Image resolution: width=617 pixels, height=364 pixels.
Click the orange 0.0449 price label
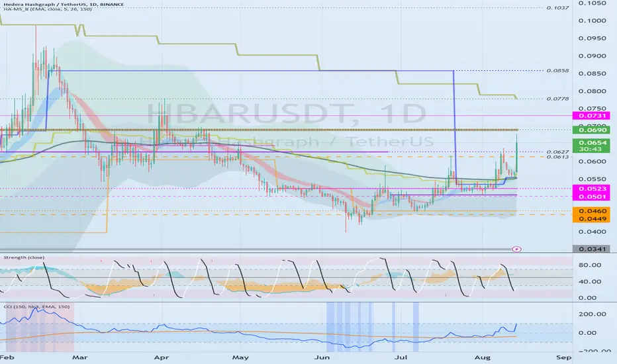(x=591, y=219)
